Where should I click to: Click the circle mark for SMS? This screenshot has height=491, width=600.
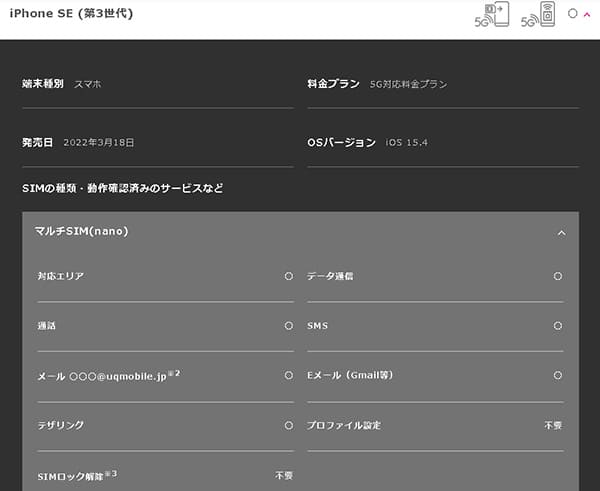[x=558, y=326]
